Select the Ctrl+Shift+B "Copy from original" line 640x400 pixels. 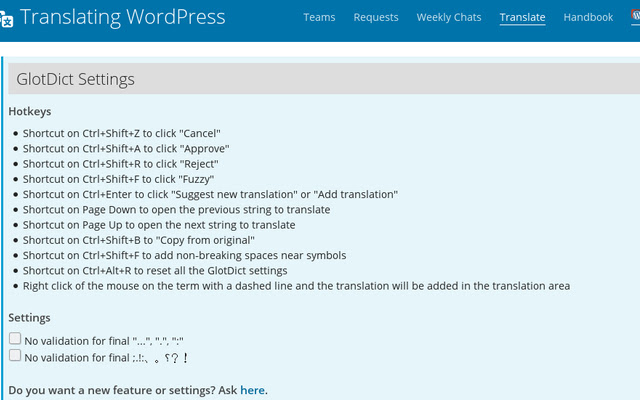pyautogui.click(x=139, y=240)
